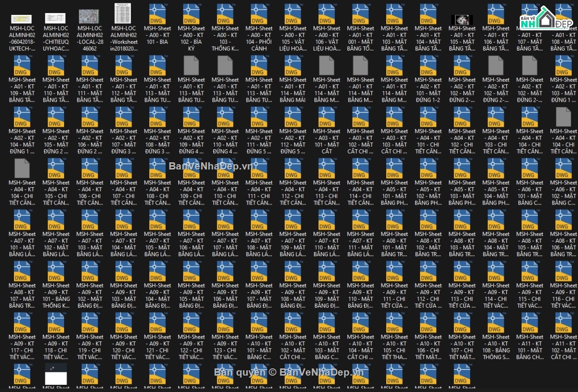Click the A05 - KT 101 - MẶT BẰNG PH... icon

[394, 169]
